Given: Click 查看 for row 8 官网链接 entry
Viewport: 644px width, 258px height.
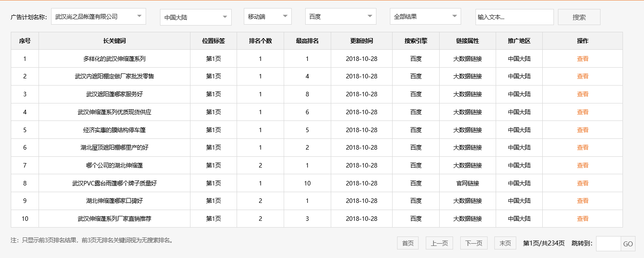Looking at the screenshot, I should tap(582, 183).
